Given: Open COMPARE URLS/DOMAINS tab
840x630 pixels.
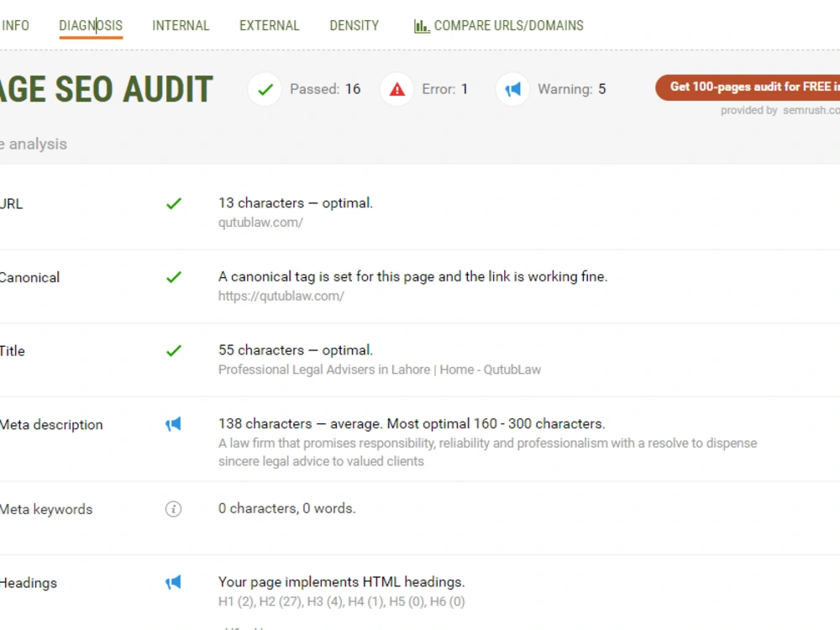Looking at the screenshot, I should (x=499, y=26).
